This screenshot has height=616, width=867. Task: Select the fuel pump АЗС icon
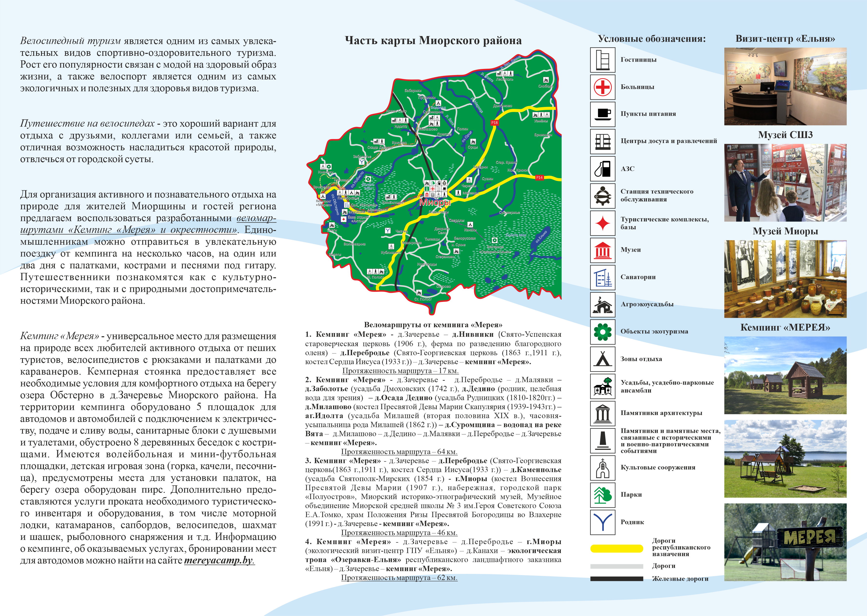point(602,169)
